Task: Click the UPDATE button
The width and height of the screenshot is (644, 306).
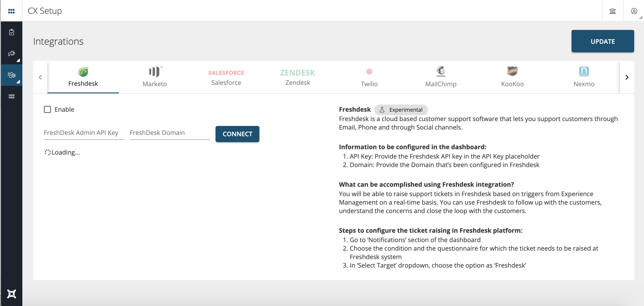Action: click(602, 41)
